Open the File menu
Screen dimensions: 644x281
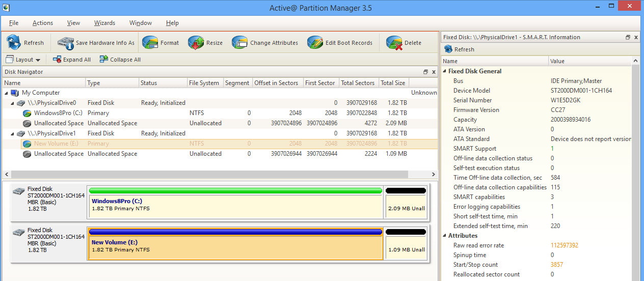point(14,23)
